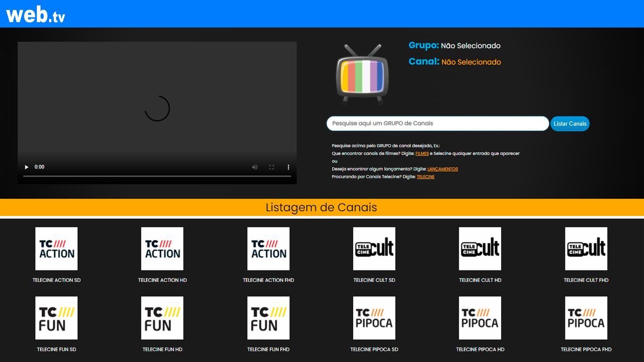The width and height of the screenshot is (644, 362).
Task: Select the Telecine Action SD logo
Action: (57, 249)
